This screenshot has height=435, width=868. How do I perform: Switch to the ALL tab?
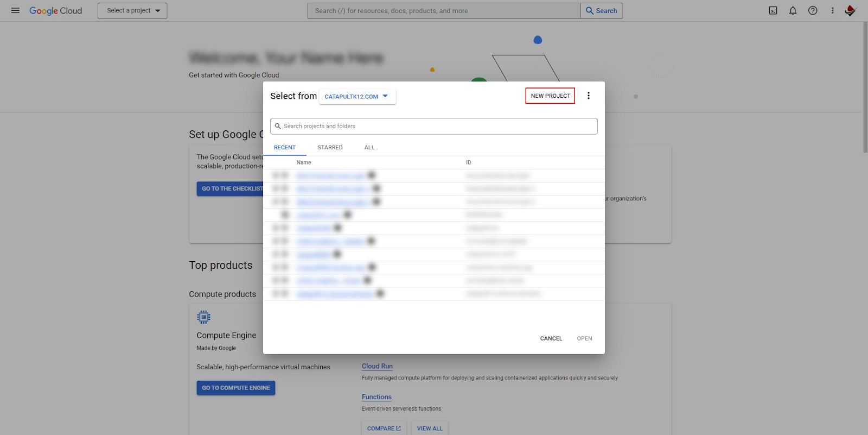click(369, 148)
